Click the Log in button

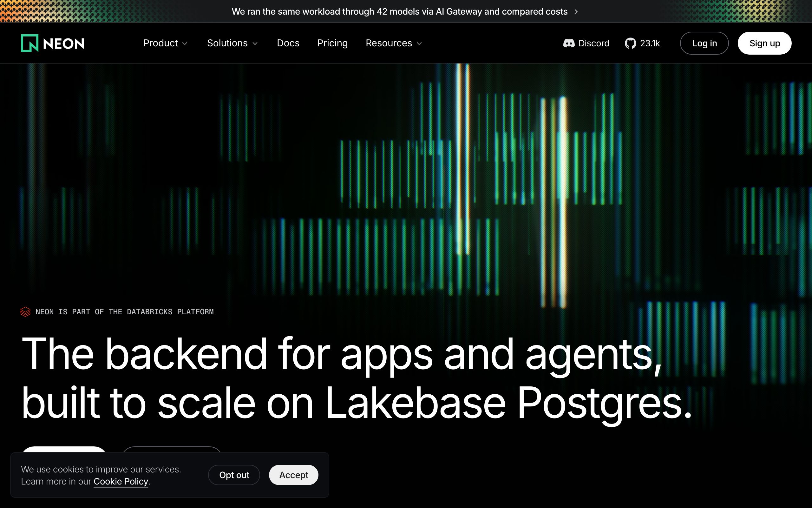click(704, 43)
